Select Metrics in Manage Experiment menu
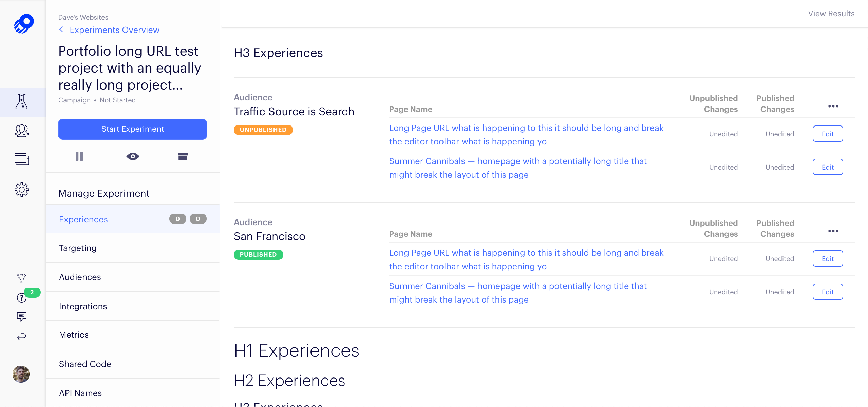 click(74, 335)
